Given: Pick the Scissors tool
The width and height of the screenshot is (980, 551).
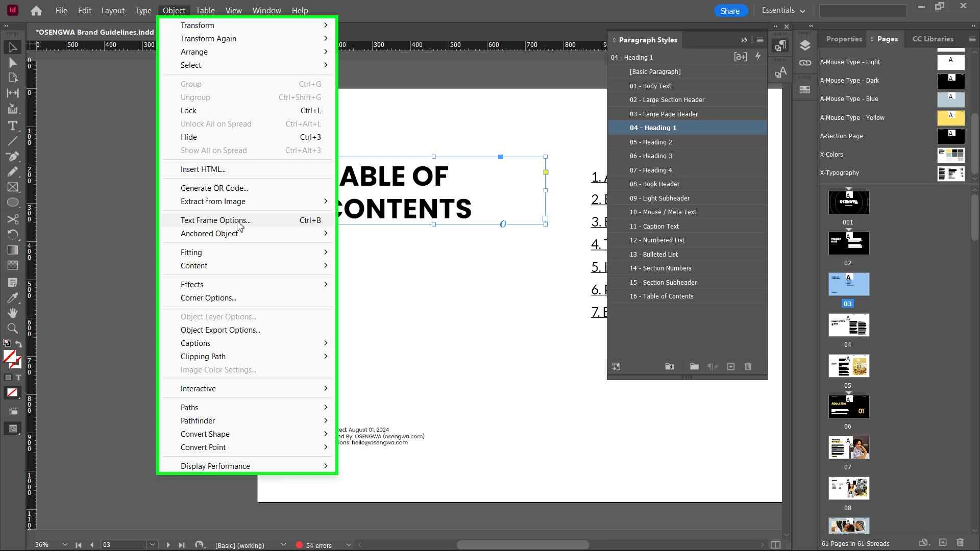Looking at the screenshot, I should coord(13,219).
